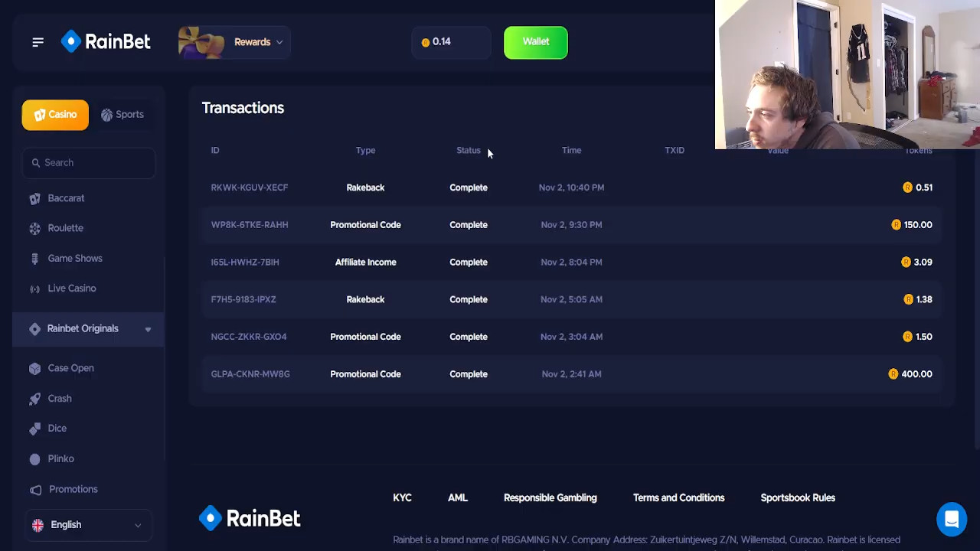Click the Rainbet Originals diamond icon
The image size is (980, 551).
[34, 329]
